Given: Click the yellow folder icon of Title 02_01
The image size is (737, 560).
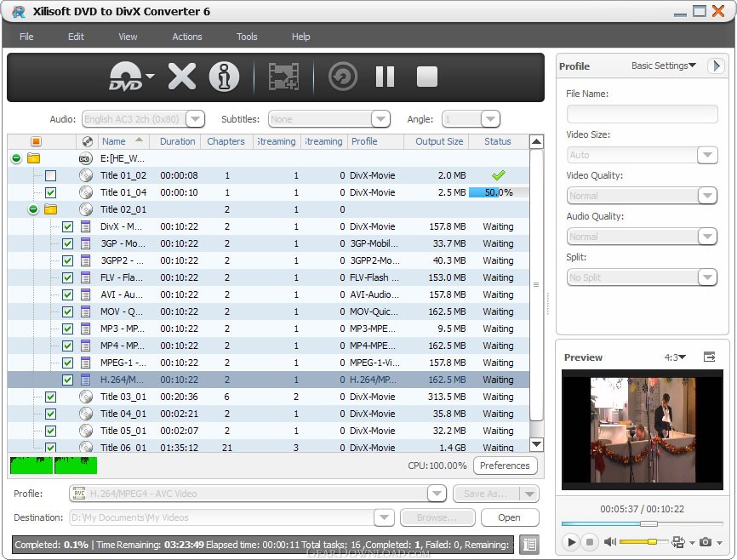Looking at the screenshot, I should [50, 209].
